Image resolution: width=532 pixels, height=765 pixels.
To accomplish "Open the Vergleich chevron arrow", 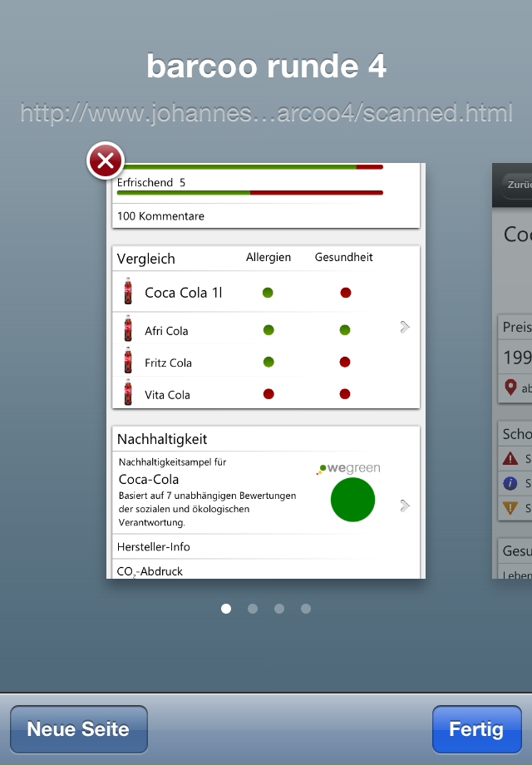I will coord(405,327).
